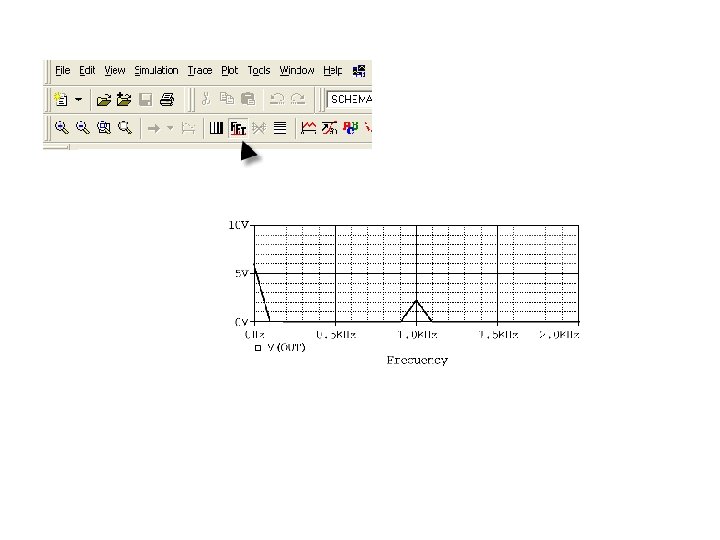Open the Trace menu
Image resolution: width=720 pixels, height=540 pixels.
tap(200, 70)
